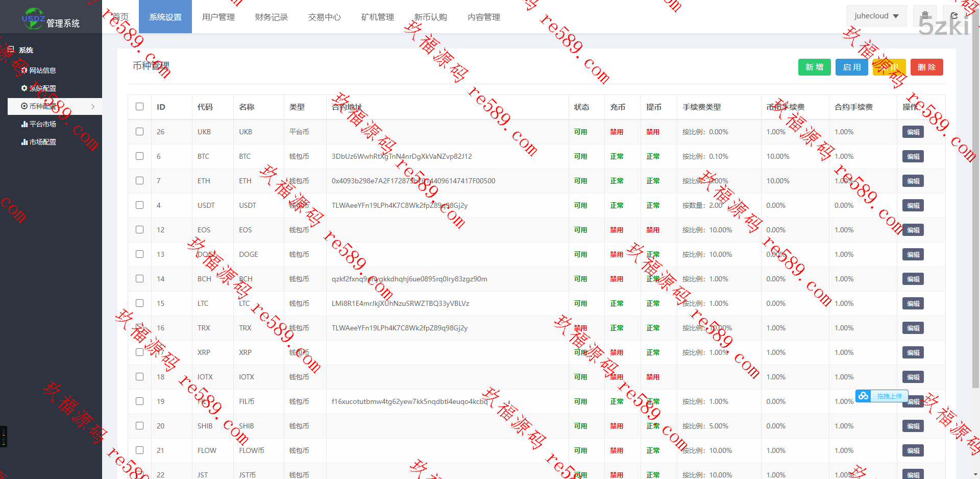The image size is (980, 479).
Task: Open 网站信息 gear item in sidebar
Action: click(39, 70)
